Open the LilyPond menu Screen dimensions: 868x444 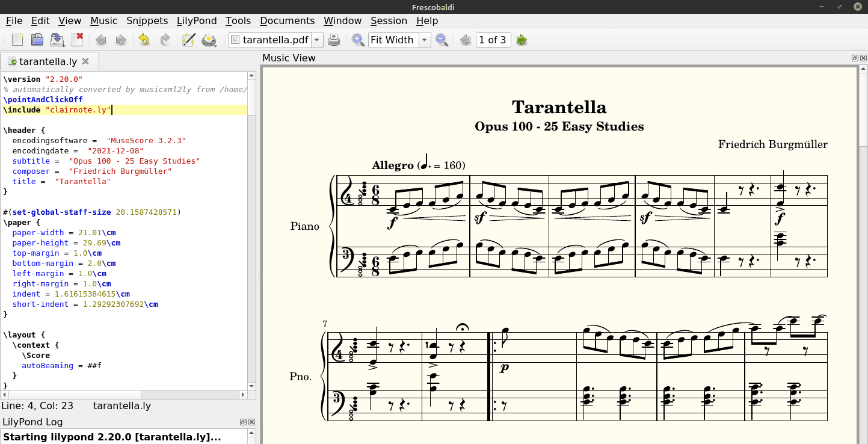coord(197,20)
